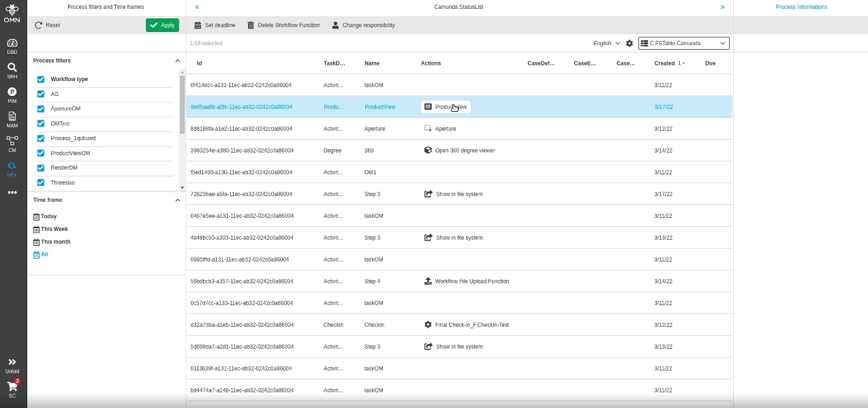
Task: Select This Week time frame
Action: pyautogui.click(x=54, y=230)
